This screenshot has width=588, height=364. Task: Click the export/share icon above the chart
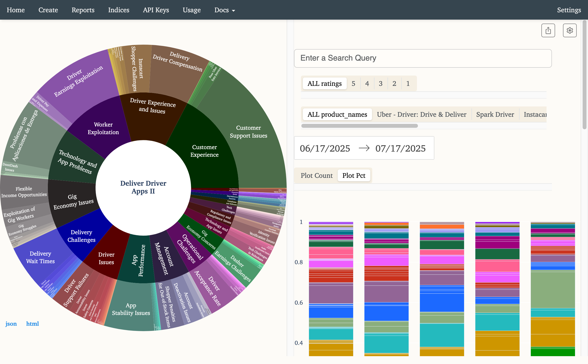point(548,30)
